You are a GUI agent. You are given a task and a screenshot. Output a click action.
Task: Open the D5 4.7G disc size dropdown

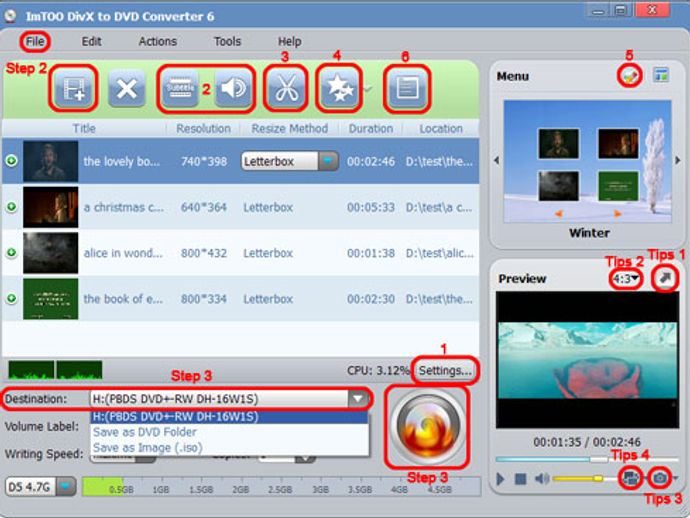click(x=66, y=487)
